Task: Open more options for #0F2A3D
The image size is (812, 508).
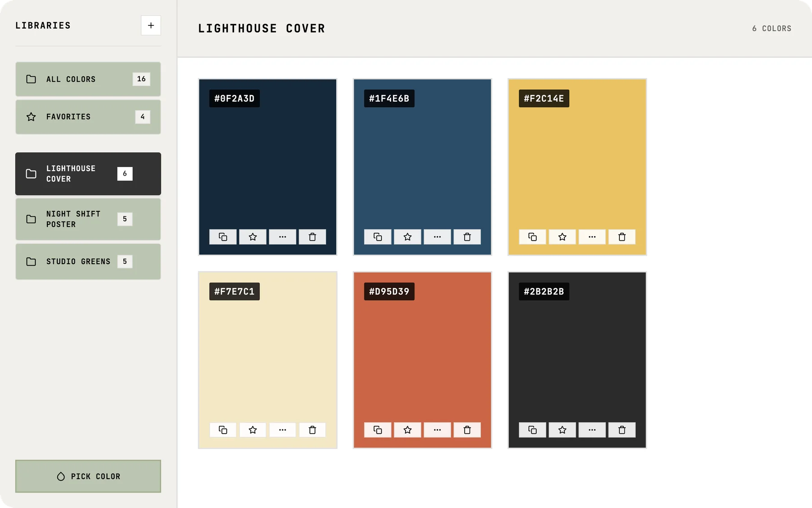Action: [282, 237]
